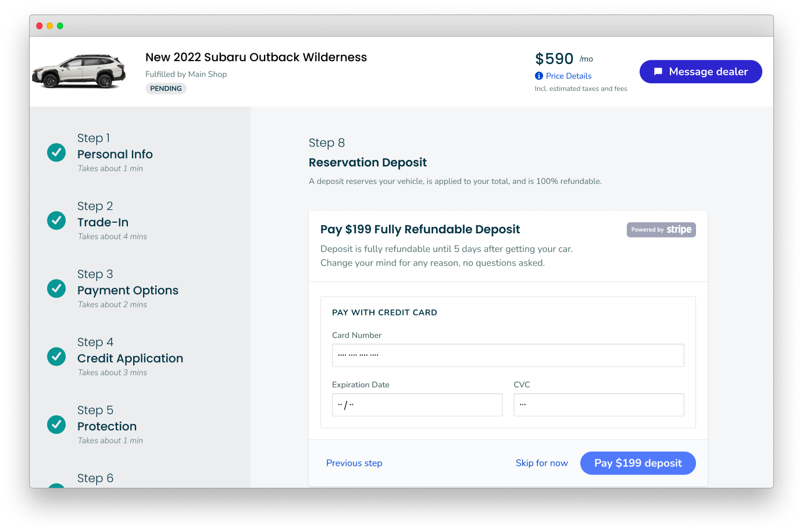Click the info icon beside Price Details

539,76
